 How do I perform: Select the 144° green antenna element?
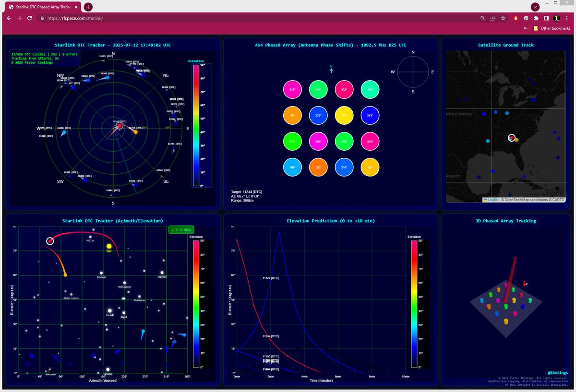click(x=318, y=89)
